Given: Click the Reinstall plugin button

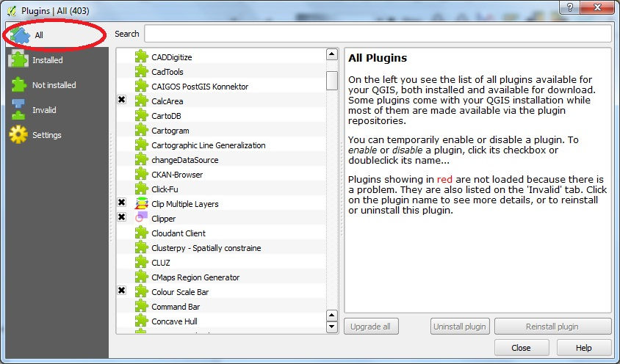Looking at the screenshot, I should (552, 327).
